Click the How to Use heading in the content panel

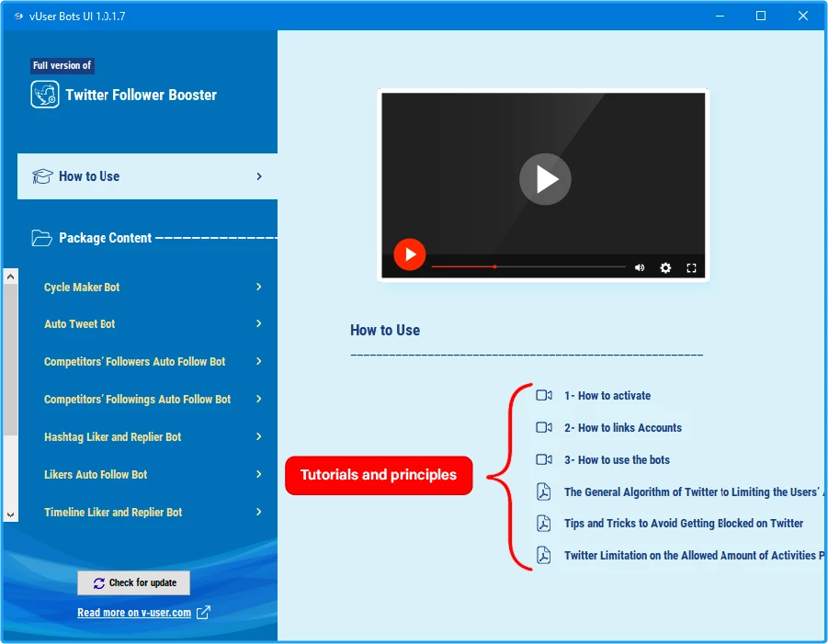coord(385,330)
